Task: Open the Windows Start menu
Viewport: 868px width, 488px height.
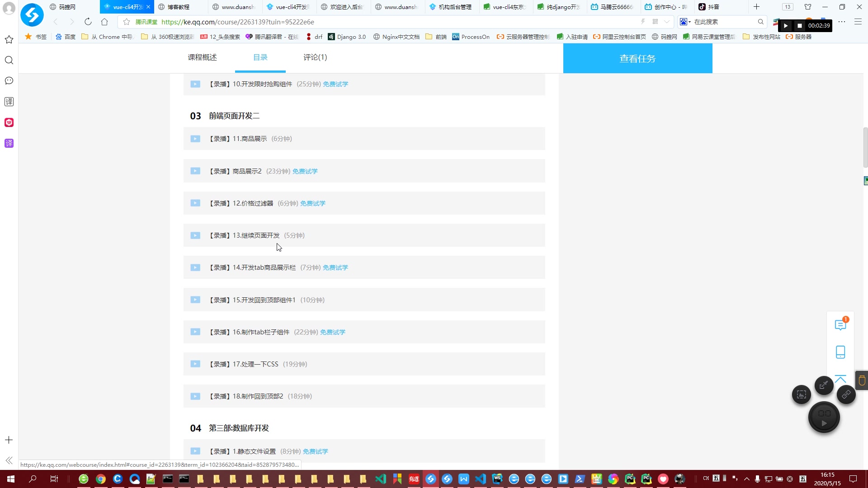Action: 11,479
